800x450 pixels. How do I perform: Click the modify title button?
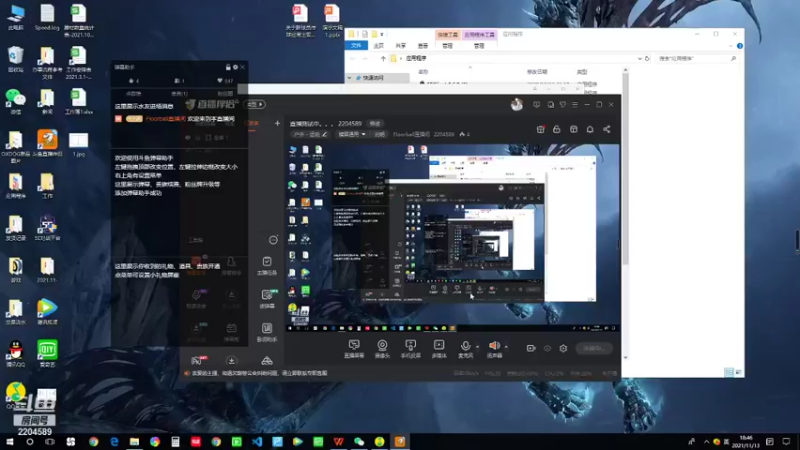(375, 123)
